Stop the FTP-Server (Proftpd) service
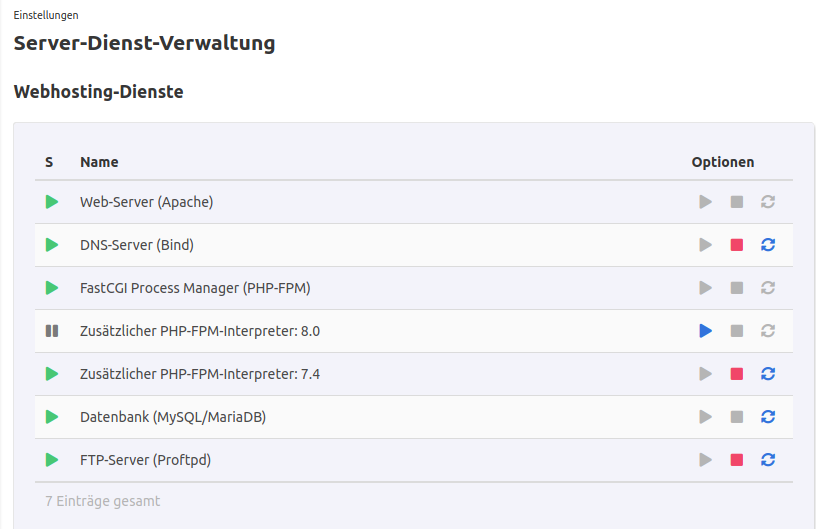This screenshot has width=816, height=529. pos(737,460)
